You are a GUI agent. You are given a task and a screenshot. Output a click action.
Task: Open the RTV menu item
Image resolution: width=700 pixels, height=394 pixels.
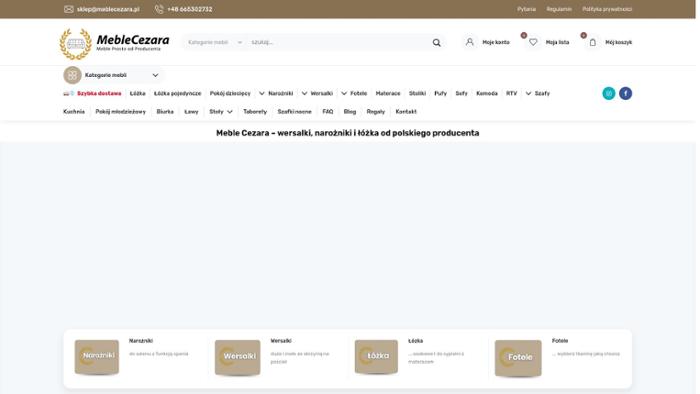pyautogui.click(x=511, y=93)
